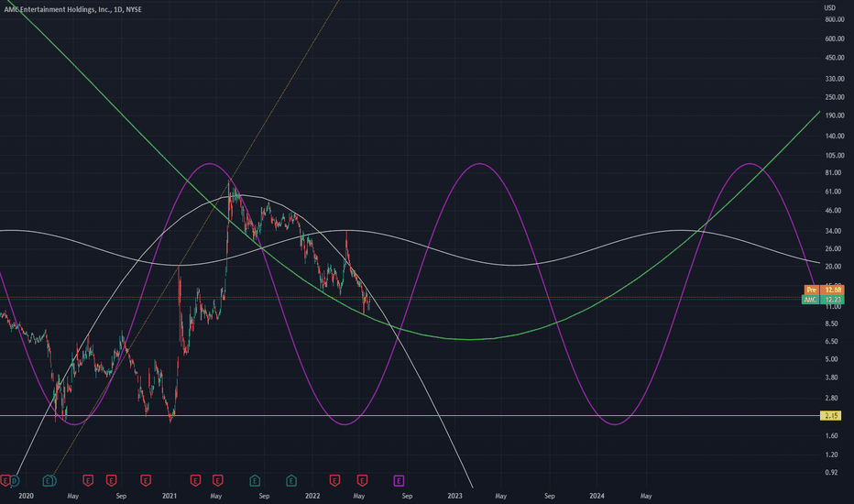Open the red earnings marker at May 2021

pyautogui.click(x=218, y=480)
